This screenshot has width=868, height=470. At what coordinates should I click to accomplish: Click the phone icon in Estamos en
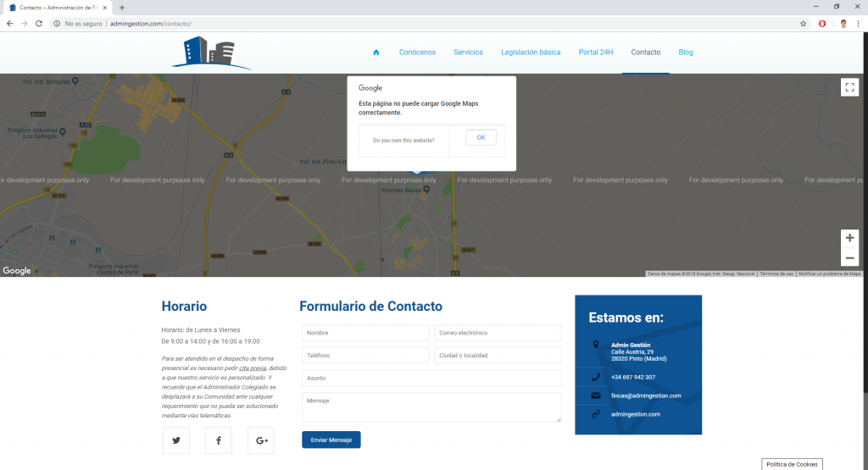click(596, 377)
